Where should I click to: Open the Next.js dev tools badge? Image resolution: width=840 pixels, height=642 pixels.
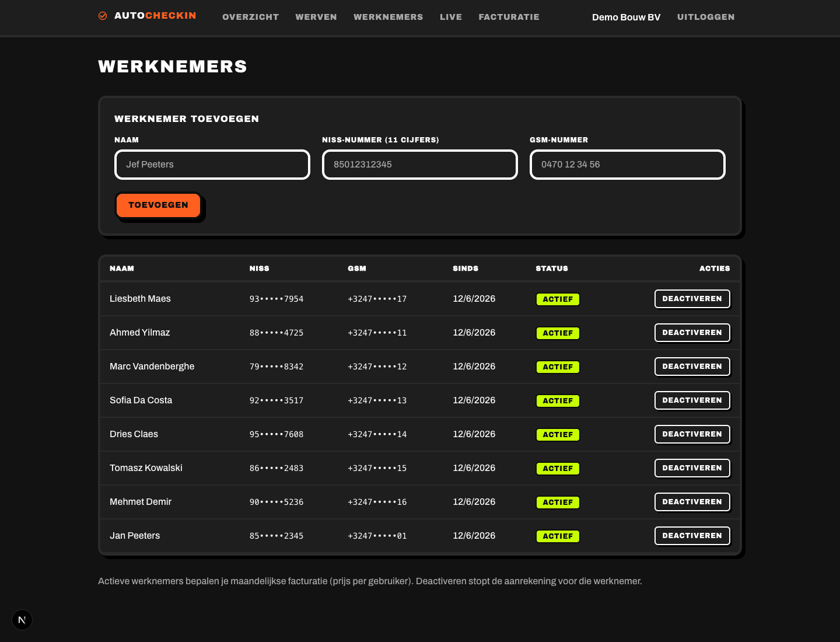[22, 620]
